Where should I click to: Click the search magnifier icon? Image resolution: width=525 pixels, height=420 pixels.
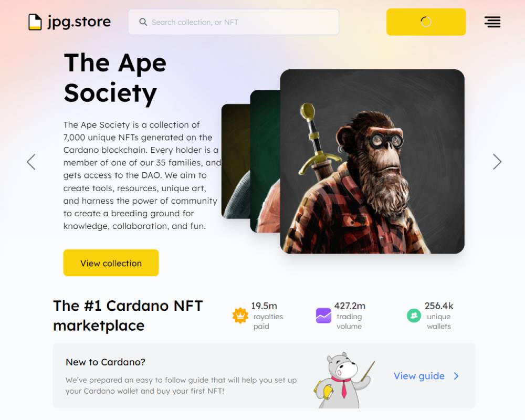coord(143,22)
